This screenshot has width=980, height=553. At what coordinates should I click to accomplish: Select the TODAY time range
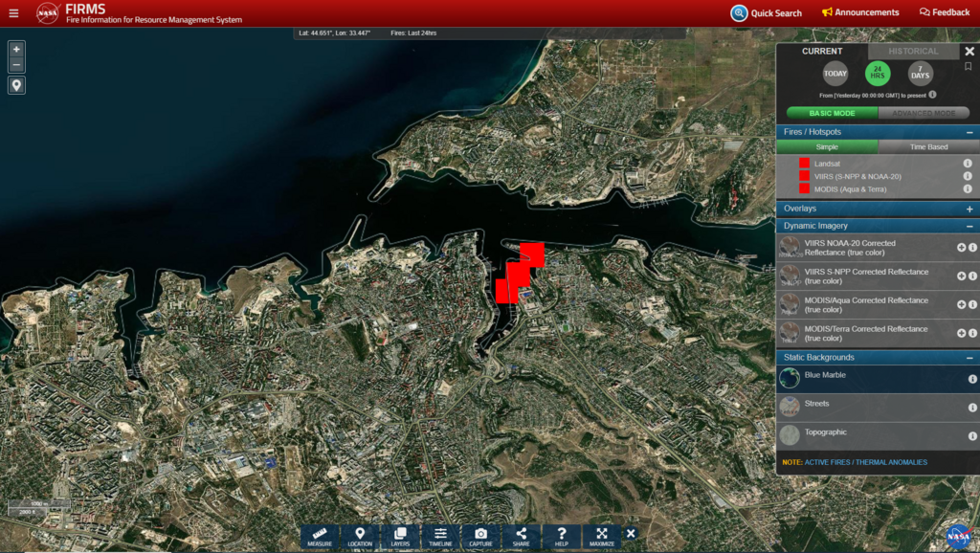[835, 74]
